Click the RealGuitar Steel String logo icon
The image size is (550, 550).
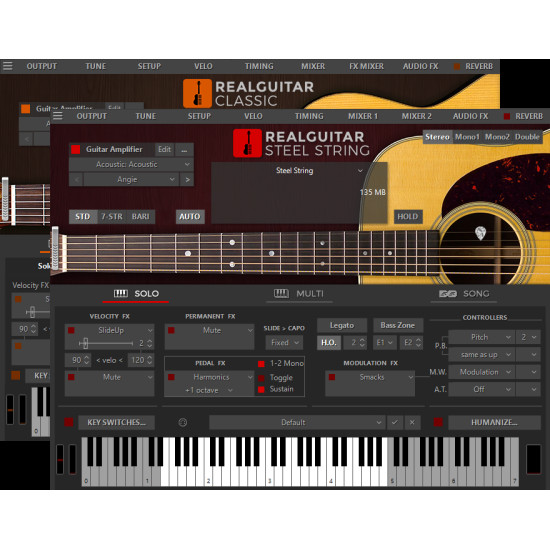247,143
